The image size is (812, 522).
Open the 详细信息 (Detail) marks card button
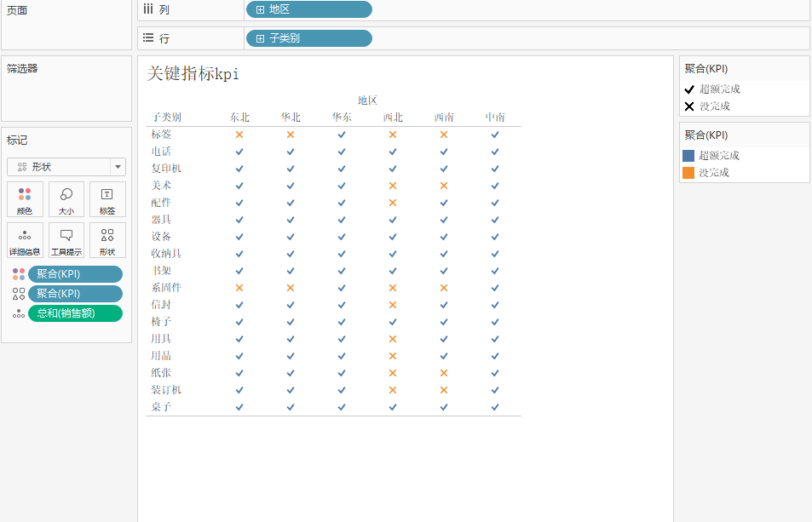25,240
